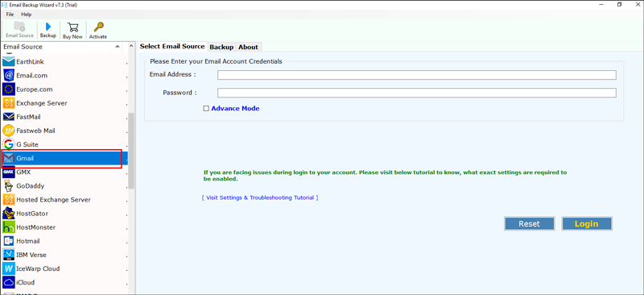Select the Hotmail Outlook icon
Image resolution: width=644 pixels, height=295 pixels.
[x=9, y=241]
